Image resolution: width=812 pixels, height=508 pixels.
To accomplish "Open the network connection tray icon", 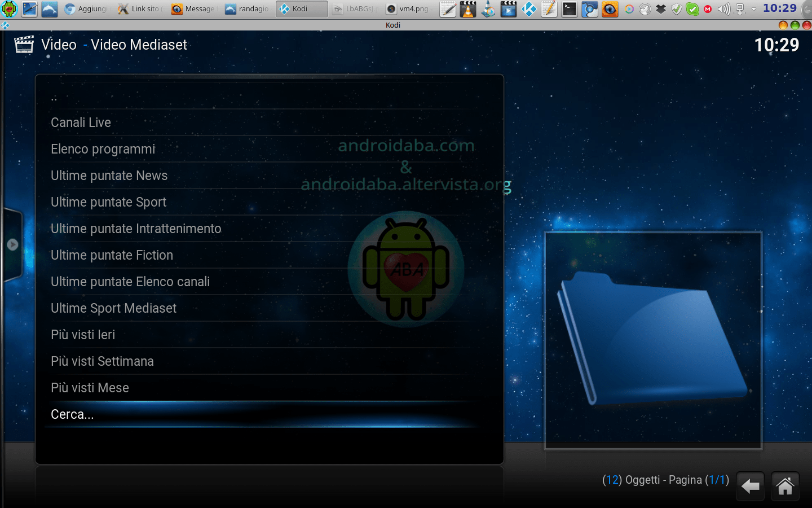I will tap(740, 9).
